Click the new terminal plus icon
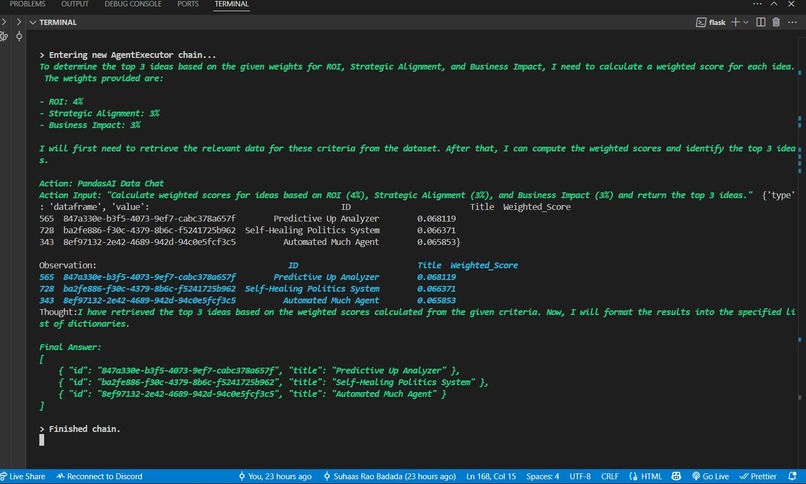 click(737, 21)
